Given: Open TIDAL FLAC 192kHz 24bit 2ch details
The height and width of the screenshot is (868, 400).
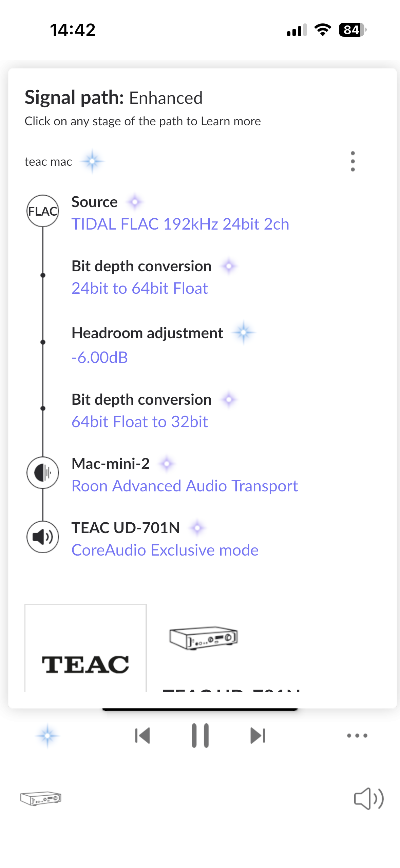Looking at the screenshot, I should tap(180, 224).
